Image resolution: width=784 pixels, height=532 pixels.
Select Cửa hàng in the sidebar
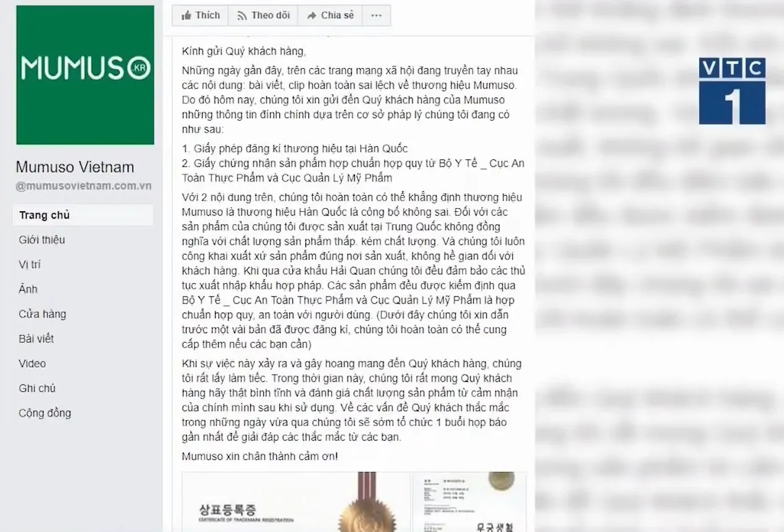point(42,314)
